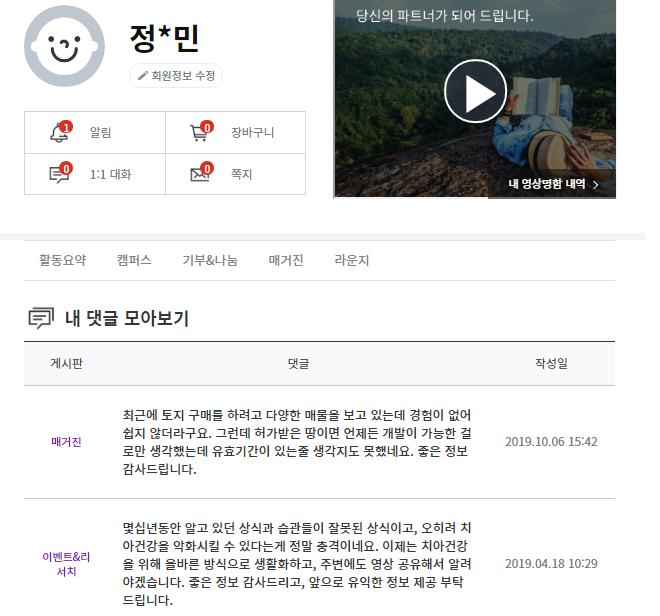Switch to the 활동요약 tab

(62, 260)
